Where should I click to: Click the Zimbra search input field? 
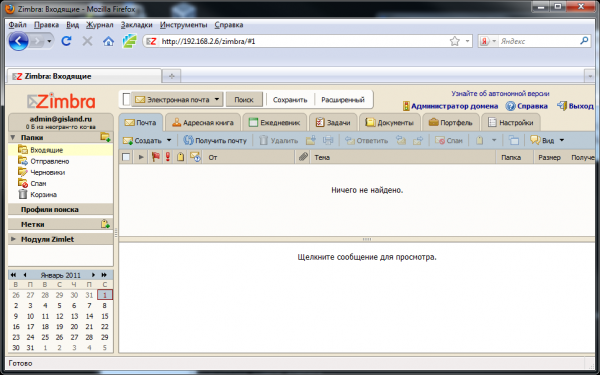click(127, 99)
